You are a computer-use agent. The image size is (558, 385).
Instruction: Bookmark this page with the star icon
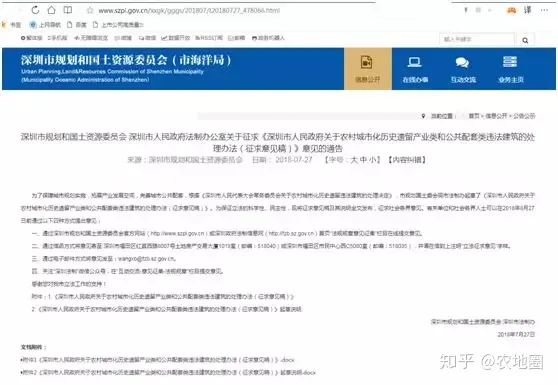point(90,10)
